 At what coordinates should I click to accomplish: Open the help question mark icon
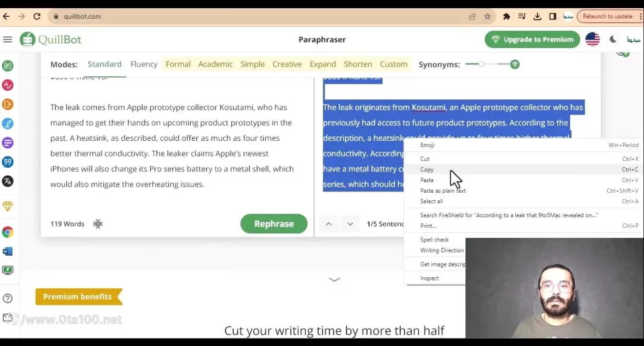tap(8, 298)
